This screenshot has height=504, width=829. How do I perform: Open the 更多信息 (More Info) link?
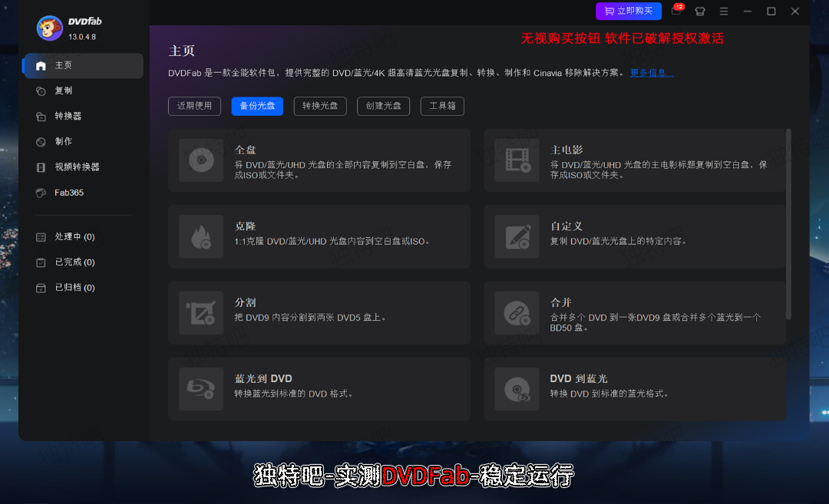652,73
